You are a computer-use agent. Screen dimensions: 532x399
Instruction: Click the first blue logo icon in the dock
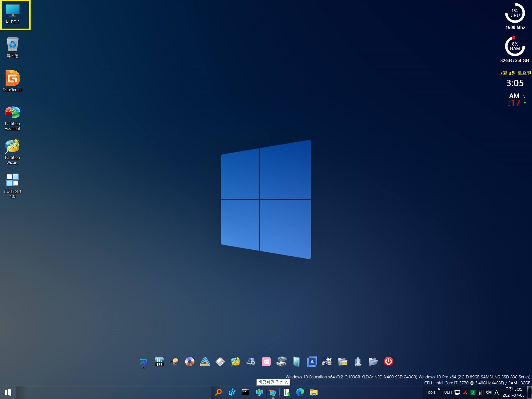coord(144,361)
